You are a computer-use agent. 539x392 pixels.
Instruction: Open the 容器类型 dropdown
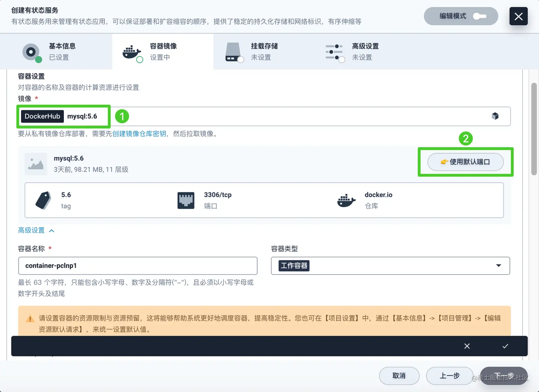tap(390, 266)
